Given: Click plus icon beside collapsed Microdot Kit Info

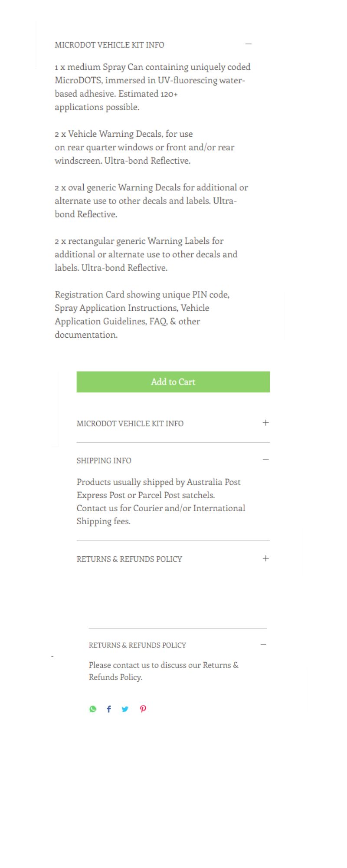Looking at the screenshot, I should pos(266,423).
